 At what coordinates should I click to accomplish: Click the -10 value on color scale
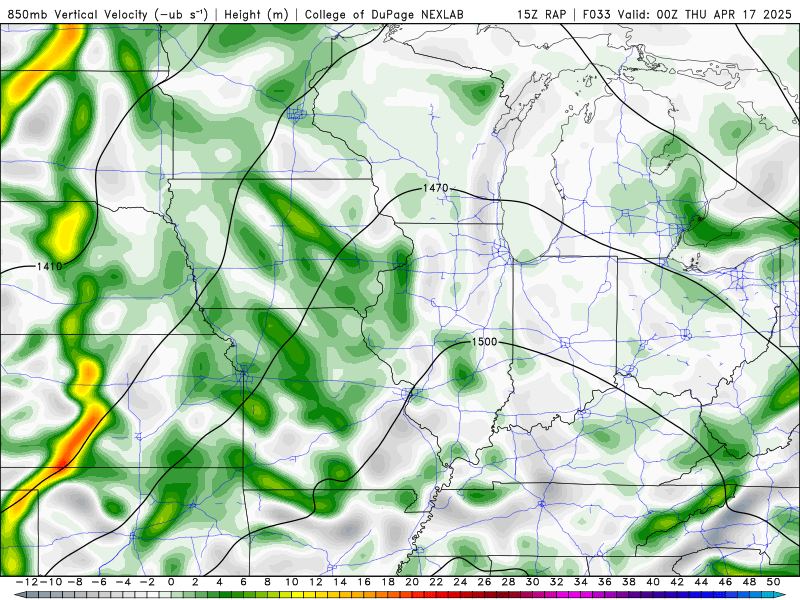[51, 582]
